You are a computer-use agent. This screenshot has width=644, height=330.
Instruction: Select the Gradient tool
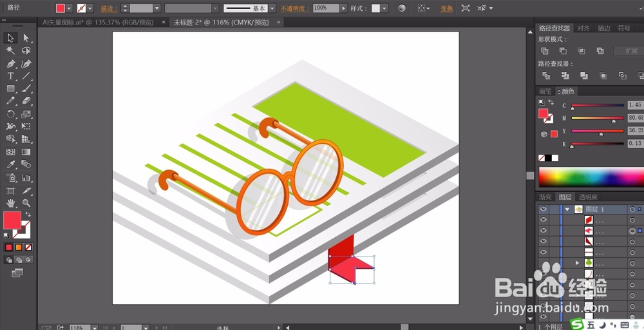tap(26, 152)
